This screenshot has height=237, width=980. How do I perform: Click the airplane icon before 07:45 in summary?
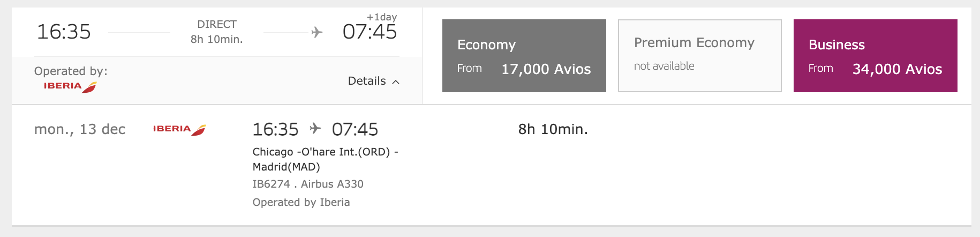point(317,32)
